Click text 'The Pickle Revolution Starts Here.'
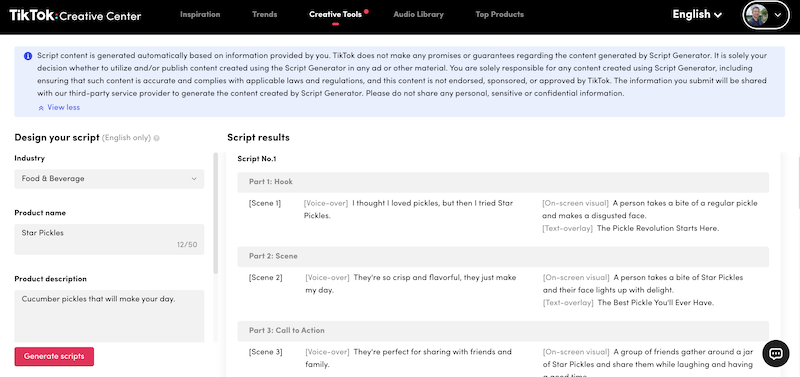The image size is (800, 377). click(x=658, y=229)
